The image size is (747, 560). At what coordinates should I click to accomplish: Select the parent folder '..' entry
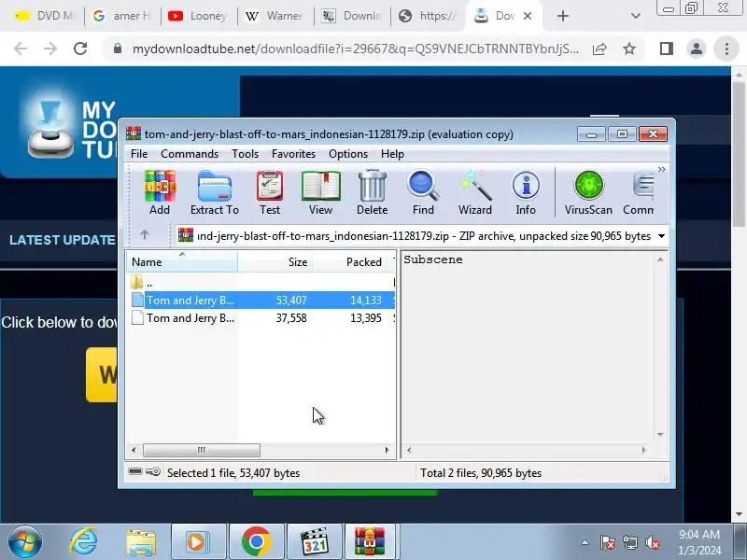261,283
